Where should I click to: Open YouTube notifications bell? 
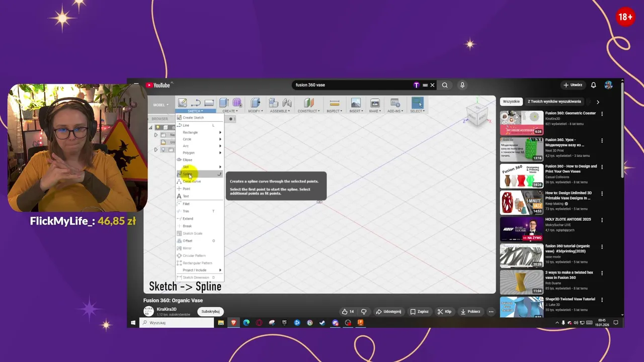[593, 85]
